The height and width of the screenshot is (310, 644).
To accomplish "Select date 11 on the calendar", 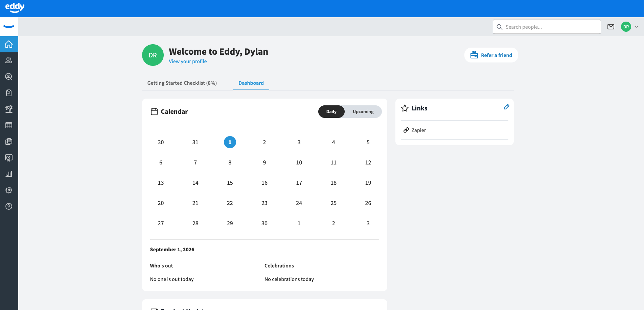I will point(333,162).
